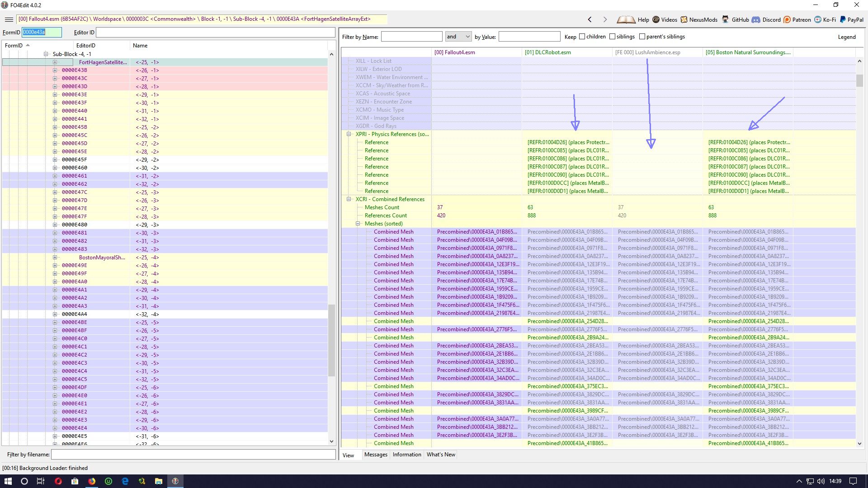This screenshot has height=488, width=868.
Task: Enable the Keep siblings checkbox
Action: pos(612,37)
